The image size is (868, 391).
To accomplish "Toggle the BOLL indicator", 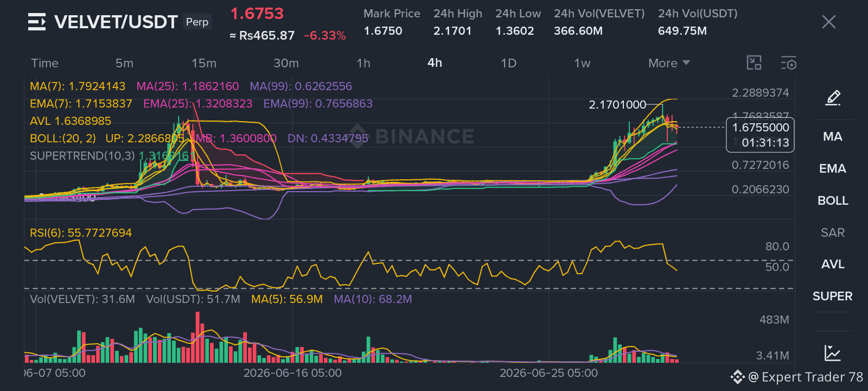I will point(833,200).
